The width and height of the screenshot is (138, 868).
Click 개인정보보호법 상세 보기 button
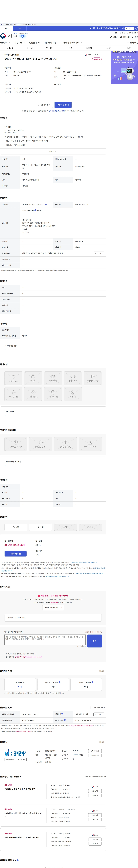click(53, 607)
